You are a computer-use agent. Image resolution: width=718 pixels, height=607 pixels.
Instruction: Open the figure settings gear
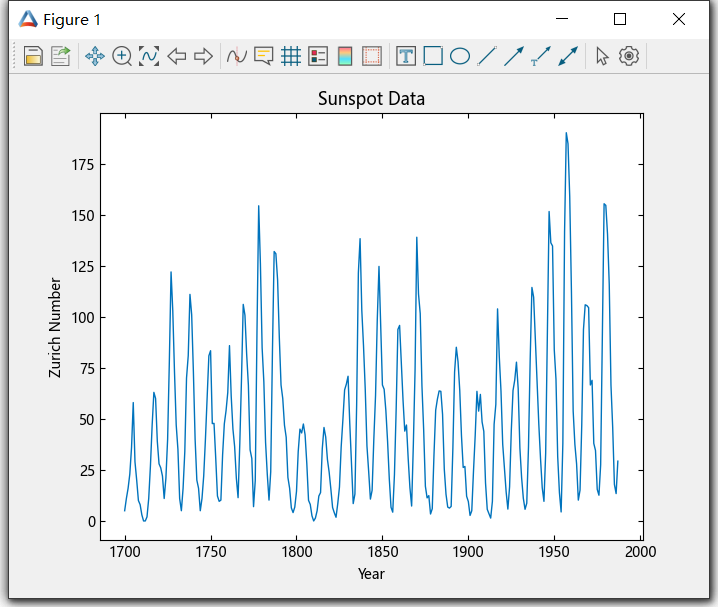[629, 56]
